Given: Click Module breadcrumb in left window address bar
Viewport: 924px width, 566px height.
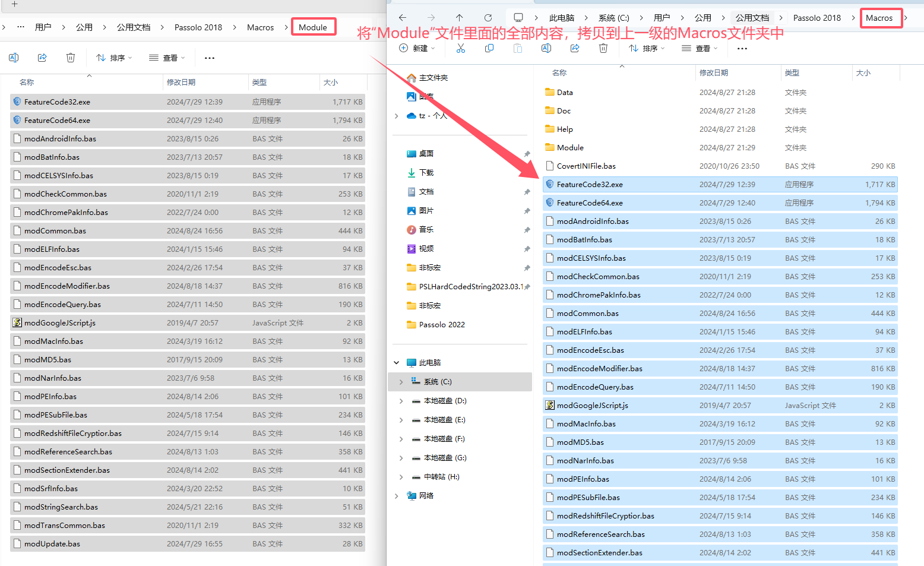Looking at the screenshot, I should [x=313, y=27].
